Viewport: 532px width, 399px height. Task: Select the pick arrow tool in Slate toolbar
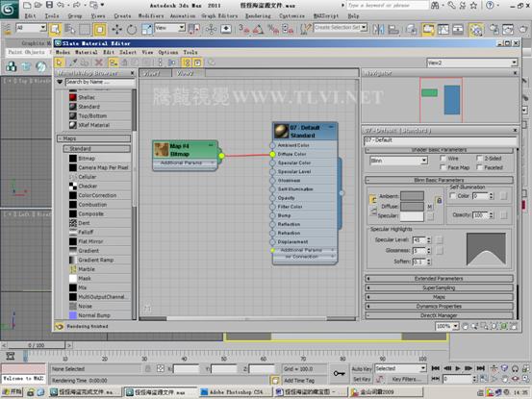(x=60, y=62)
